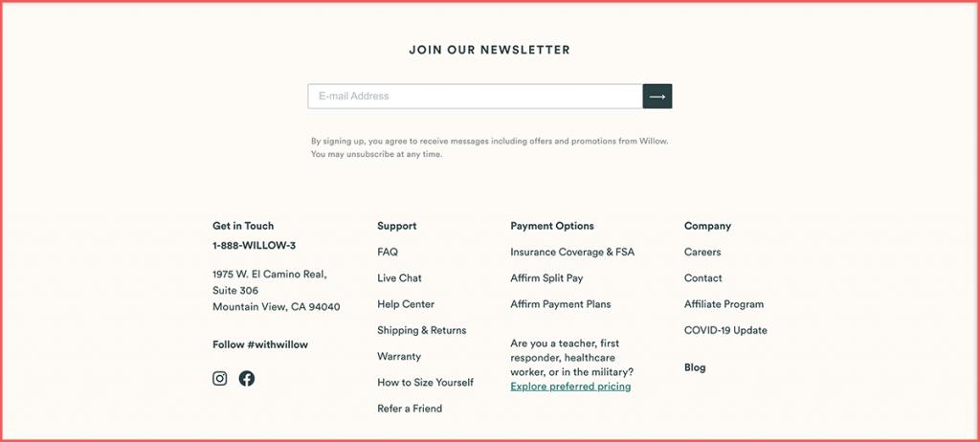Go to the Help Center

tap(406, 304)
